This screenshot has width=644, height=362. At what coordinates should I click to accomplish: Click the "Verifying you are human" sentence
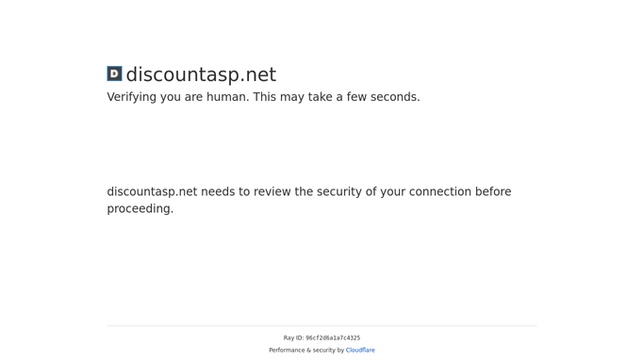178,97
